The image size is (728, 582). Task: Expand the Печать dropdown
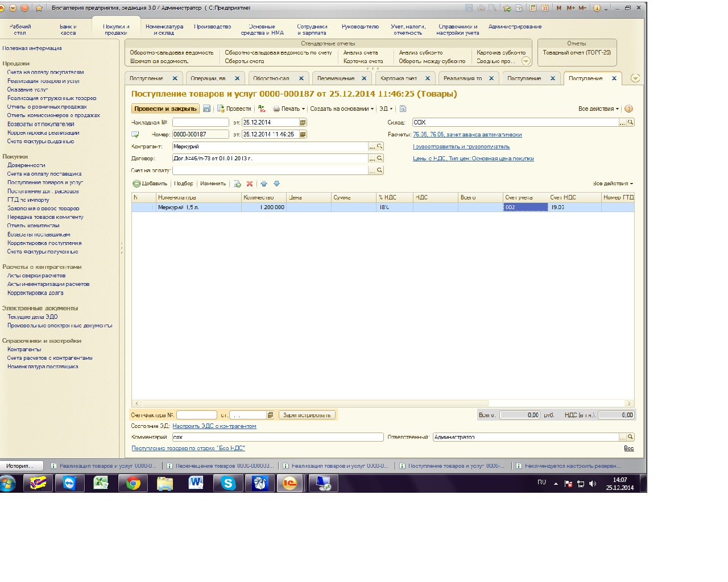pyautogui.click(x=303, y=109)
